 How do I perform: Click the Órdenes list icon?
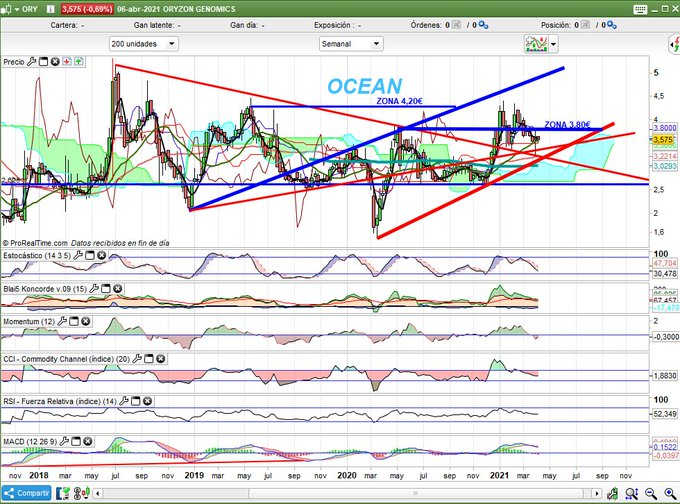pyautogui.click(x=456, y=25)
